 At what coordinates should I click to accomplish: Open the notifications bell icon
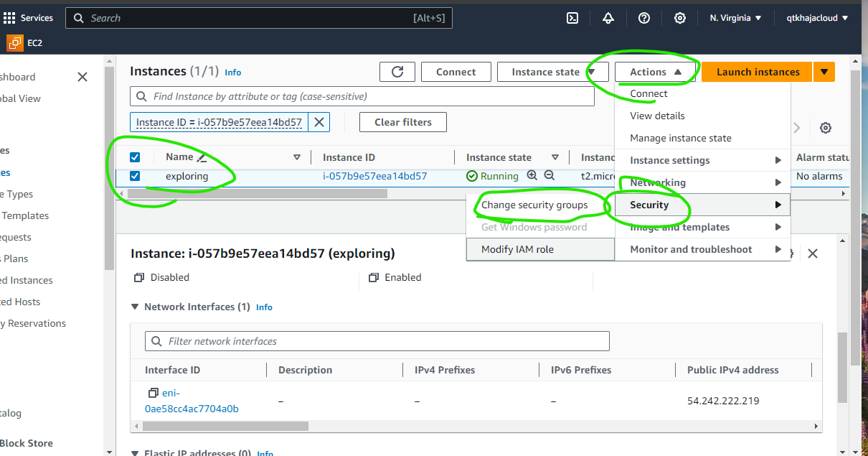coord(608,18)
